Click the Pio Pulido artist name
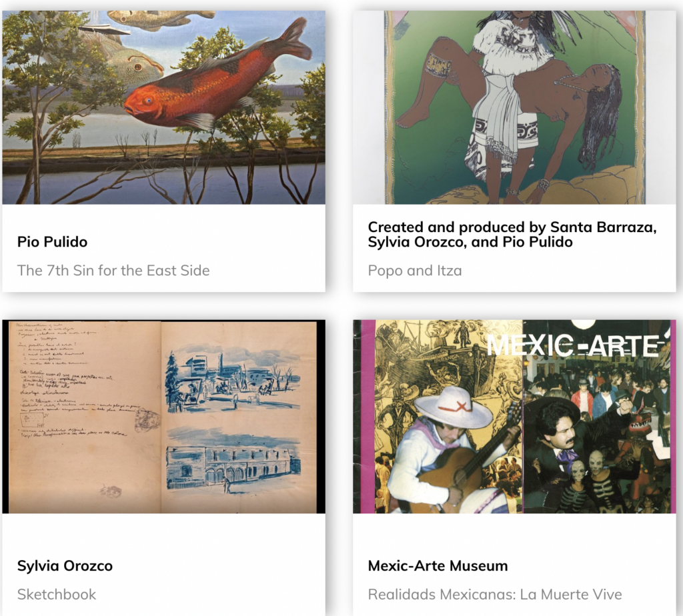This screenshot has height=616, width=683. [x=52, y=241]
